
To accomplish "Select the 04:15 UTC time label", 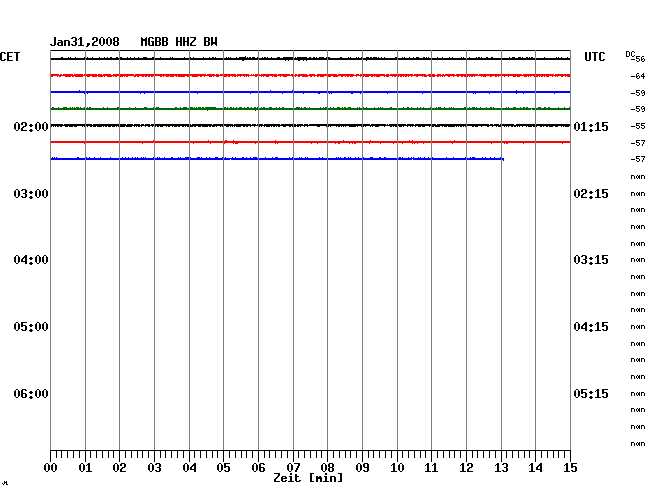I will point(591,327).
